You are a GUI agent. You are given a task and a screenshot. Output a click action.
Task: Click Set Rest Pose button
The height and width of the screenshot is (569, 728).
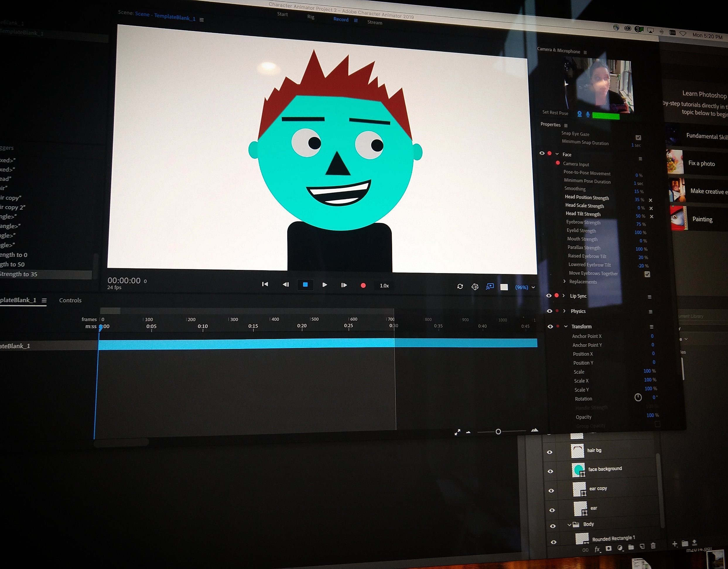555,113
